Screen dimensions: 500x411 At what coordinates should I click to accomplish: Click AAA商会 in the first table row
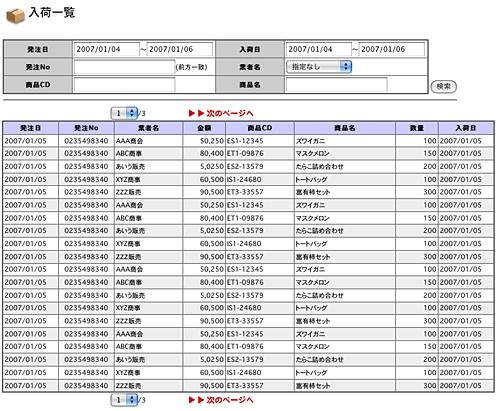pos(129,141)
